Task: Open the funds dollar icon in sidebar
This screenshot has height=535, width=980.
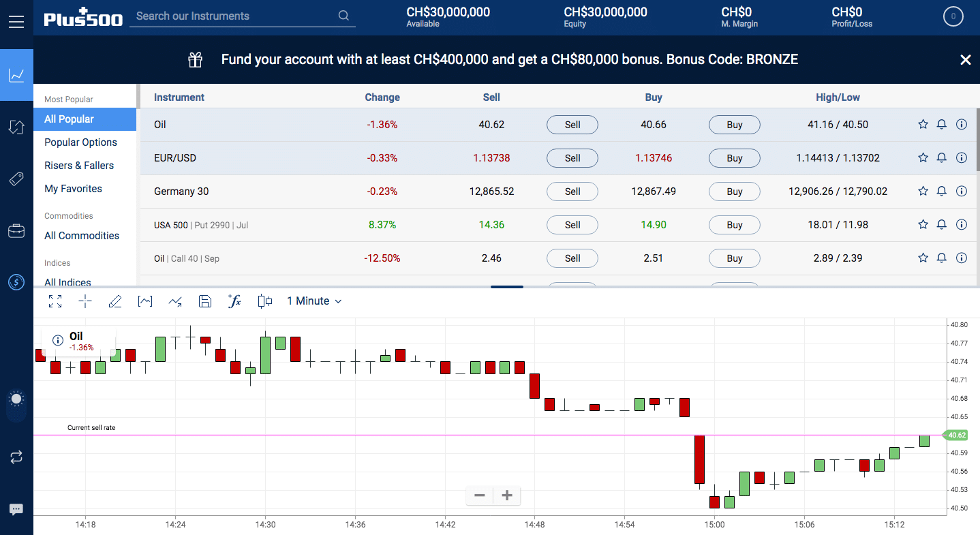Action: (x=16, y=281)
